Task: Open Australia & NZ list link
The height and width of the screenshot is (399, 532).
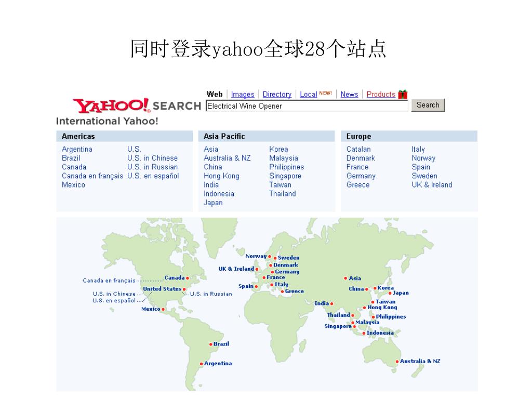Action: point(227,158)
